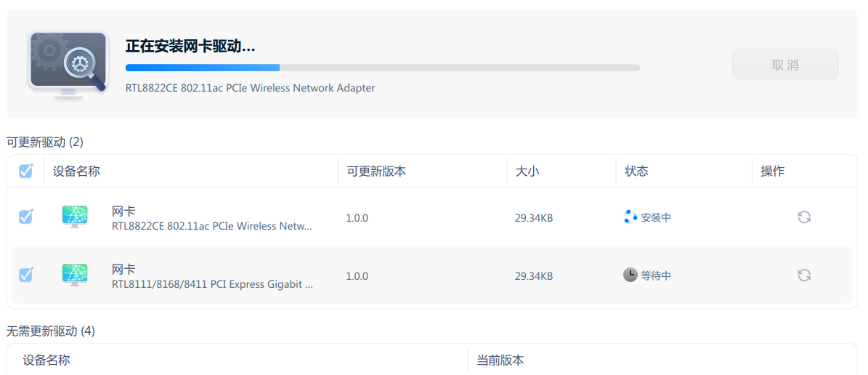Click the RTL8822CE network card device icon

pyautogui.click(x=75, y=217)
